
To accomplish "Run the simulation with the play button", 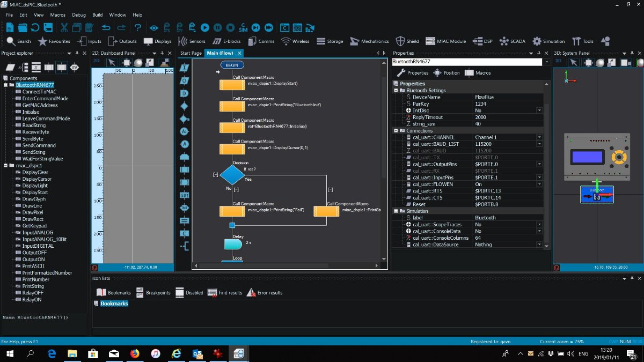I will pyautogui.click(x=204, y=27).
